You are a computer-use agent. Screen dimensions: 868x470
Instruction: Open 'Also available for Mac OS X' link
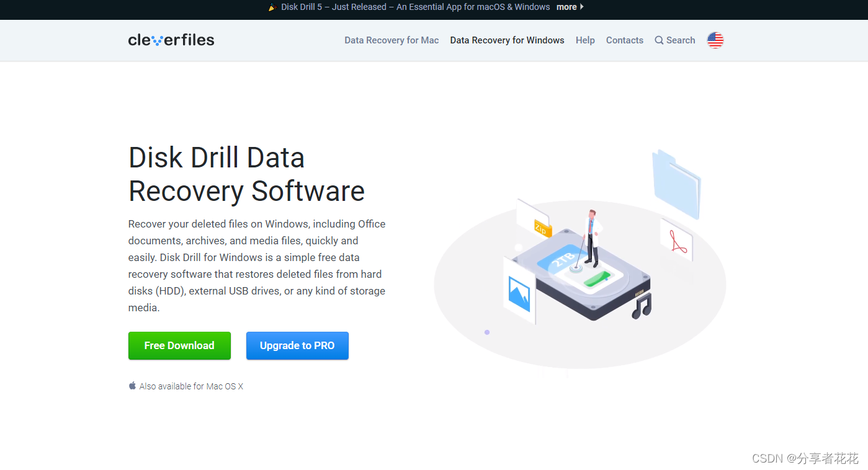pyautogui.click(x=191, y=386)
